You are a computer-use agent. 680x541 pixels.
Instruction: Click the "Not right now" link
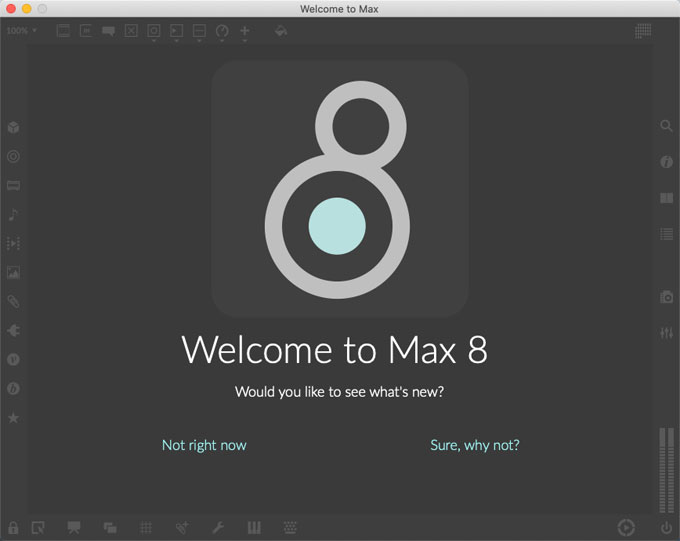tap(204, 445)
